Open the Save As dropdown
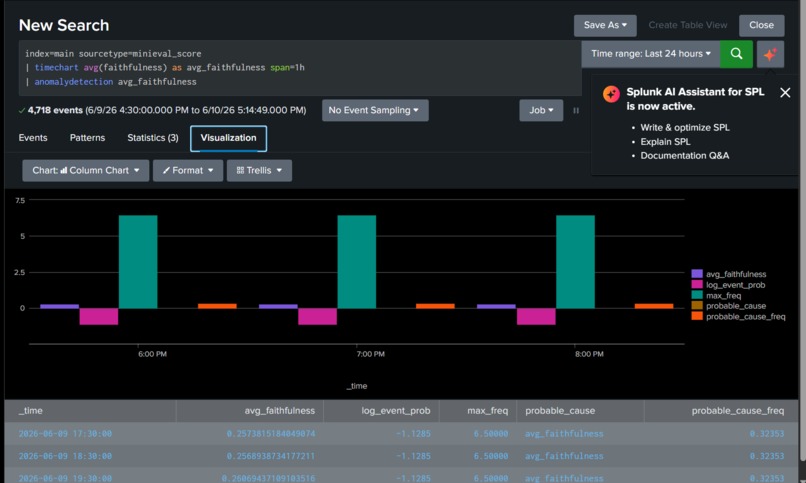The height and width of the screenshot is (483, 806). point(605,25)
